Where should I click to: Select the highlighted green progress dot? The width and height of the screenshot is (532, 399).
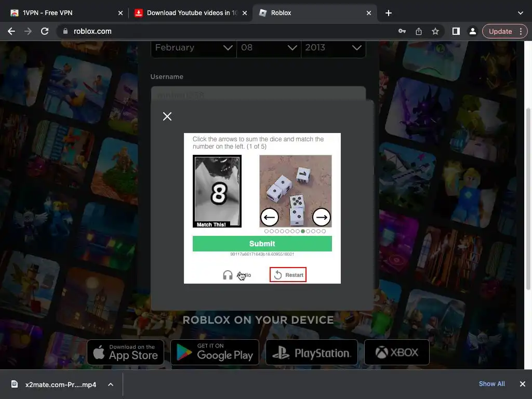click(303, 231)
